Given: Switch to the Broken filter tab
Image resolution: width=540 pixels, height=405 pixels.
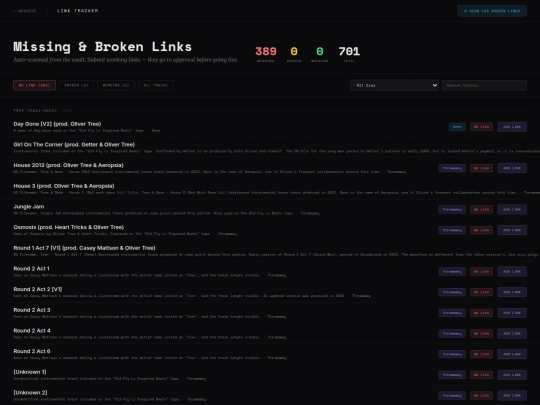Looking at the screenshot, I should click(76, 85).
